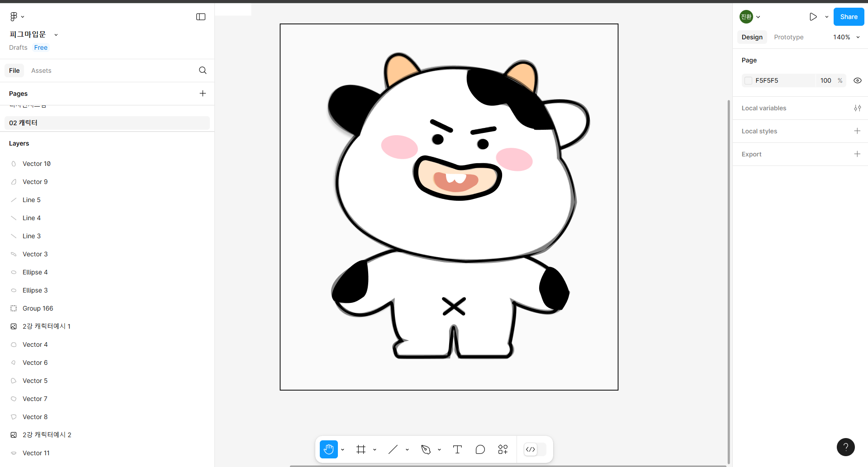Image resolution: width=868 pixels, height=467 pixels.
Task: Open the zoom level 140% dropdown
Action: 846,37
